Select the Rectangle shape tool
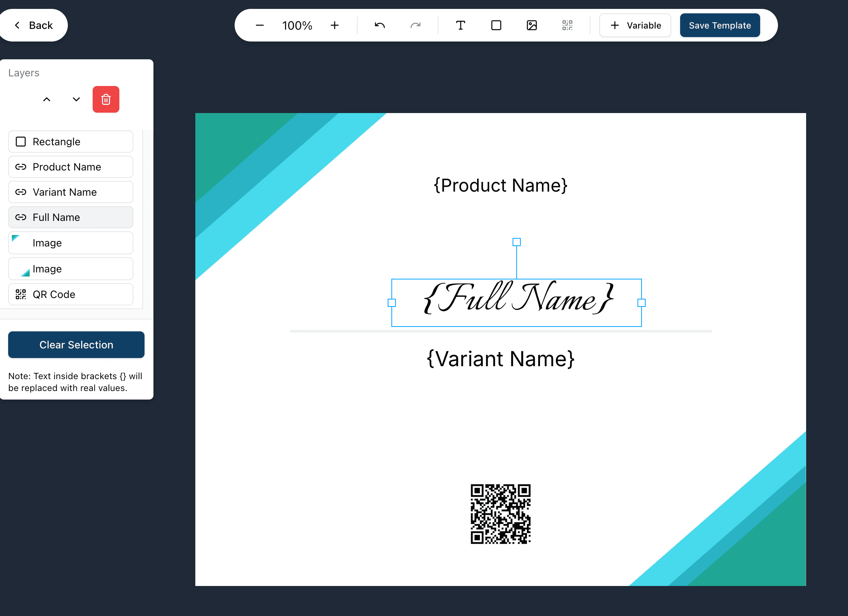This screenshot has height=616, width=848. (496, 26)
